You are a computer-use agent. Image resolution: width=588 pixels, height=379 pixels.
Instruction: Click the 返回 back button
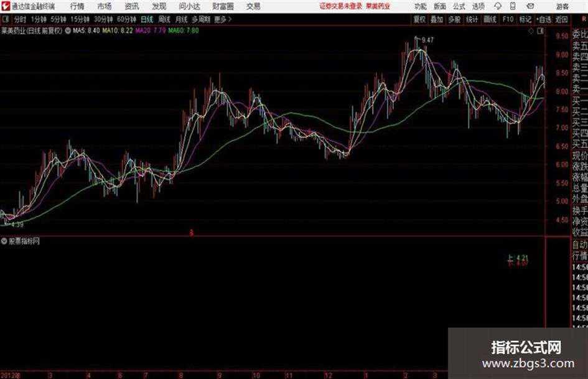click(x=561, y=19)
